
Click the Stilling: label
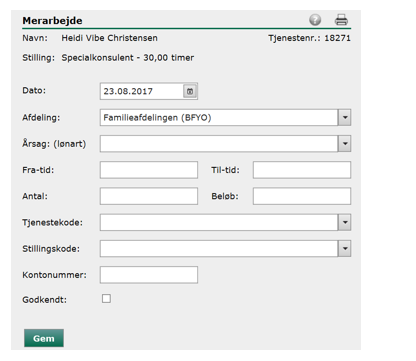38,58
